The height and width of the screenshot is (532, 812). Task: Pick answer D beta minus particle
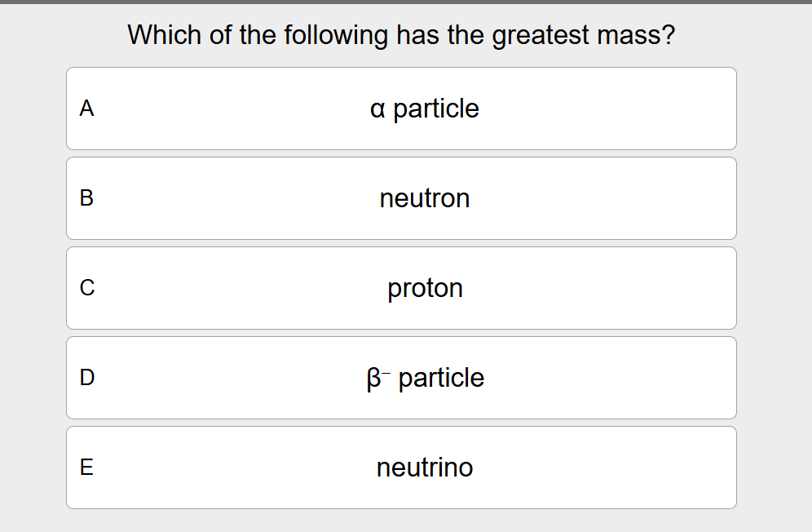pyautogui.click(x=401, y=378)
